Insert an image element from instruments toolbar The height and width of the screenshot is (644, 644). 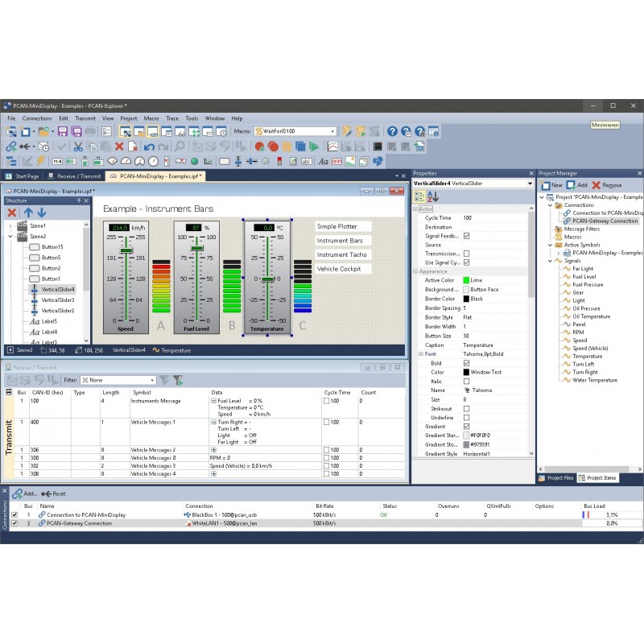pyautogui.click(x=350, y=162)
